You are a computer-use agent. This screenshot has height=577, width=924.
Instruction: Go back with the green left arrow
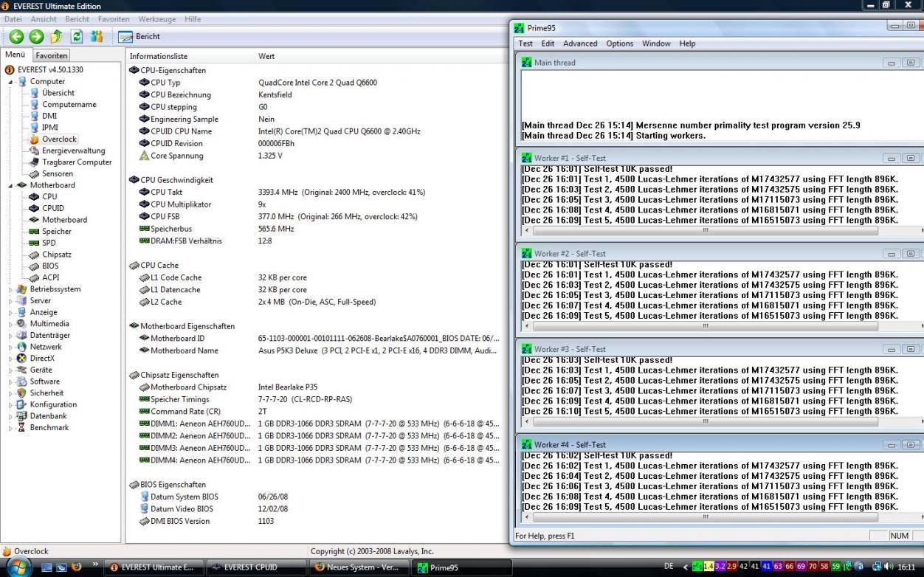(x=16, y=36)
